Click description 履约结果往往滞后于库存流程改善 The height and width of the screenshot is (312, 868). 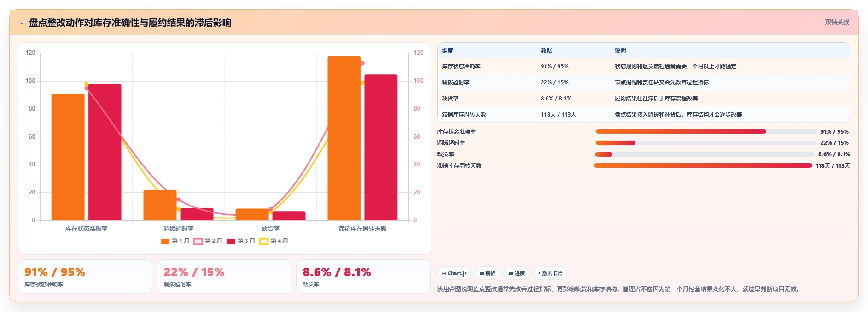coord(656,99)
